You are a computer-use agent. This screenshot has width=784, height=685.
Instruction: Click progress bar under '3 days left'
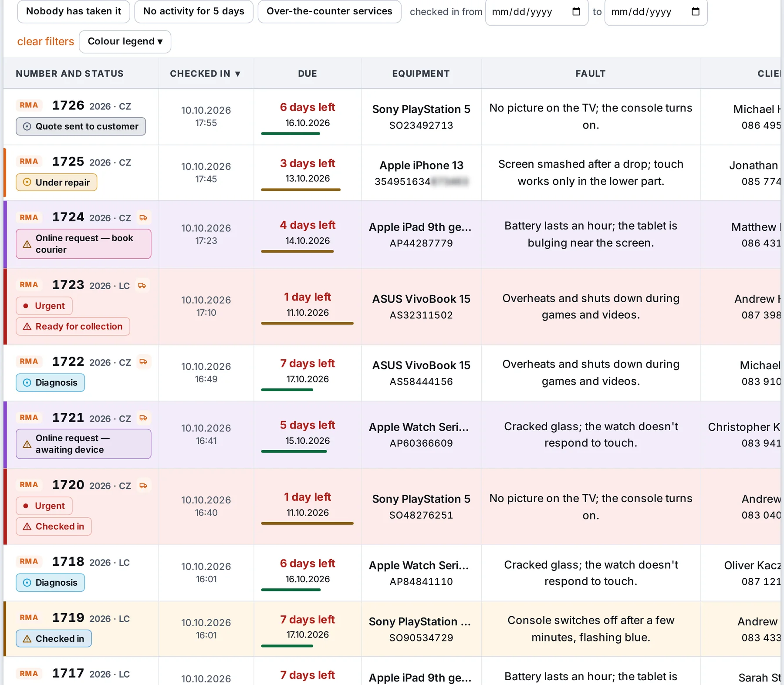pyautogui.click(x=301, y=190)
